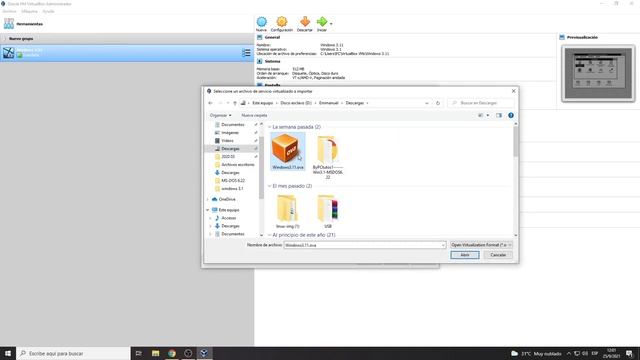Click Este equipo in address breadcrumb
640x360 pixels.
coord(262,103)
